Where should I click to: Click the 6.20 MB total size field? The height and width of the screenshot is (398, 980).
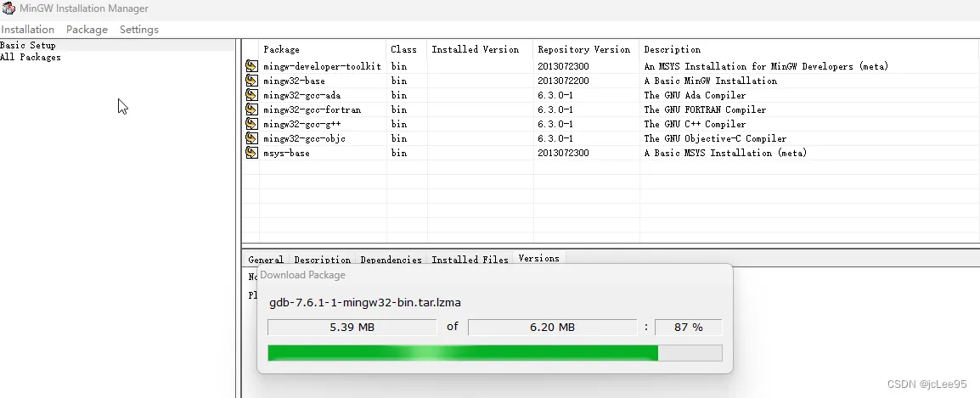[553, 328]
